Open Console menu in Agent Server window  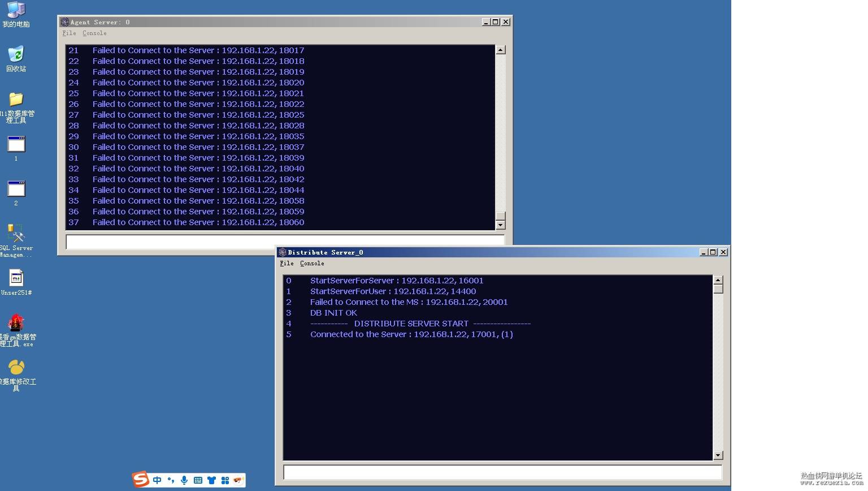tap(94, 33)
